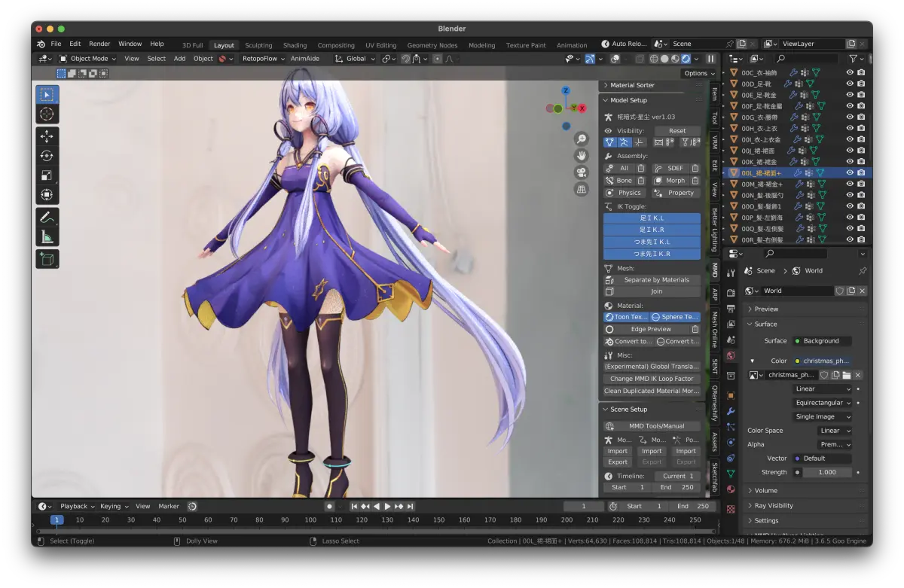Switch to the Sculpting workspace tab

(258, 45)
